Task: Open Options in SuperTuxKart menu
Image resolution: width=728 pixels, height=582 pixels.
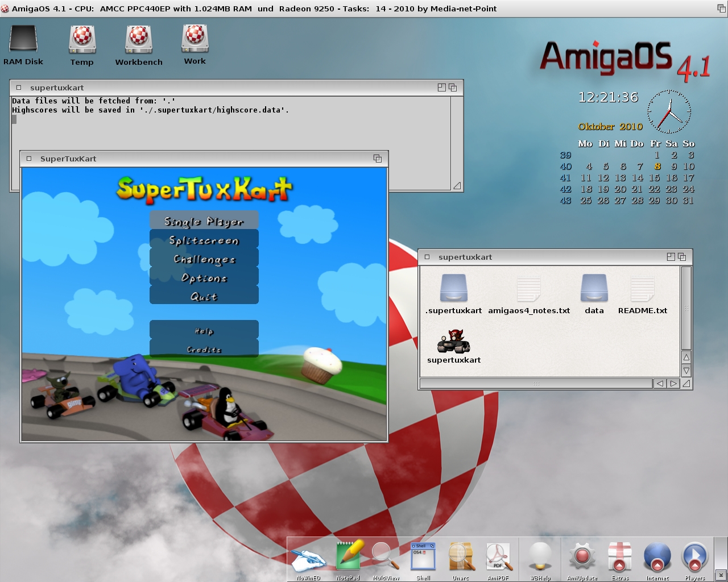Action: point(204,277)
